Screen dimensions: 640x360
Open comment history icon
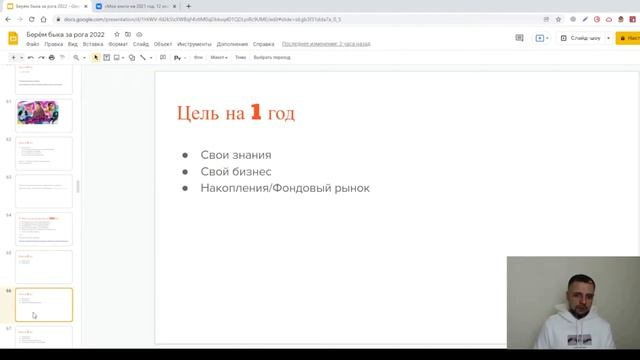point(519,38)
